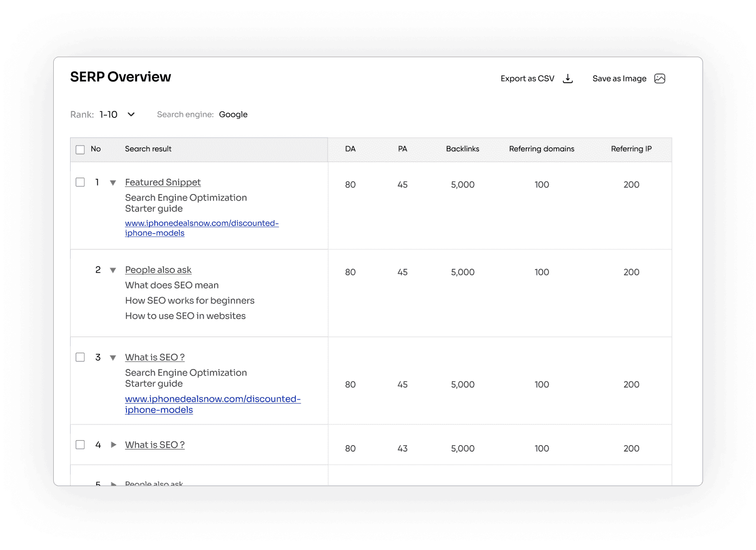Image resolution: width=756 pixels, height=550 pixels.
Task: Click the Save as Image button
Action: tap(619, 78)
